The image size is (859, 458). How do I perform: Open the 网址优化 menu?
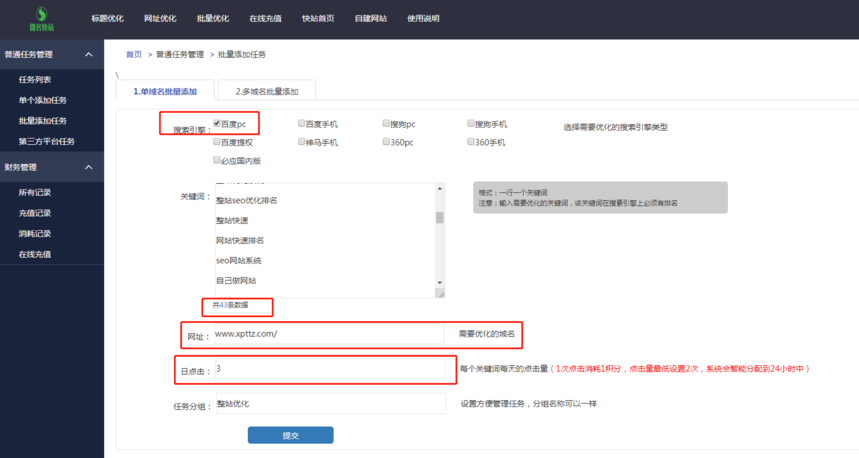pos(160,19)
